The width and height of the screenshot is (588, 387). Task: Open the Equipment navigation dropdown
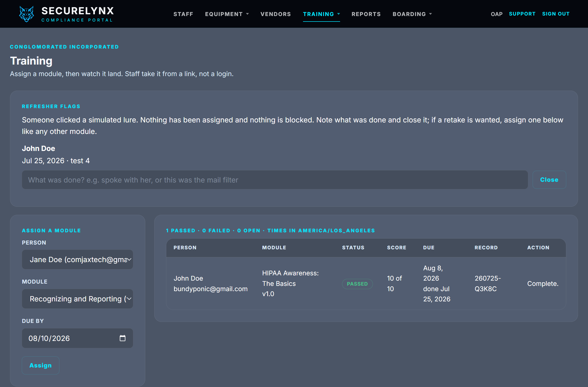[x=227, y=14]
